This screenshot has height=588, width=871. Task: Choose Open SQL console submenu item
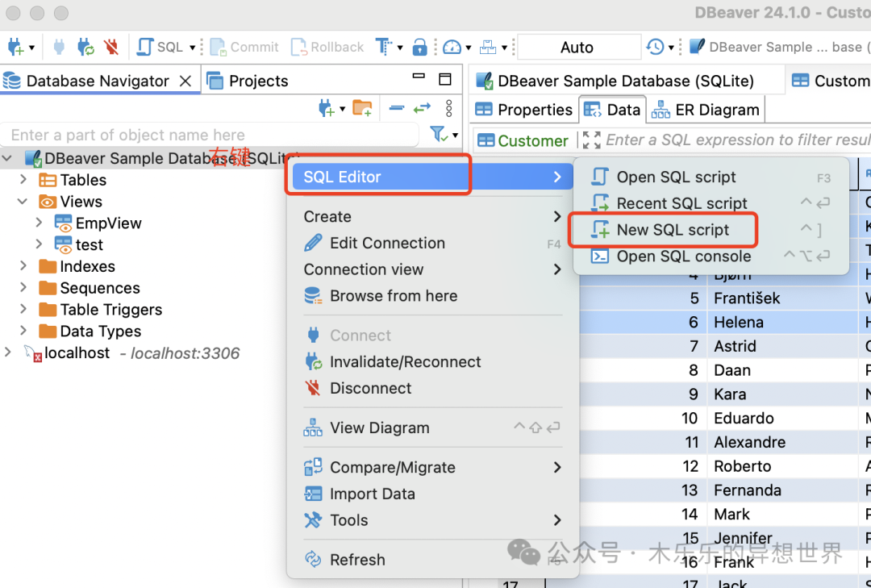[x=711, y=256]
